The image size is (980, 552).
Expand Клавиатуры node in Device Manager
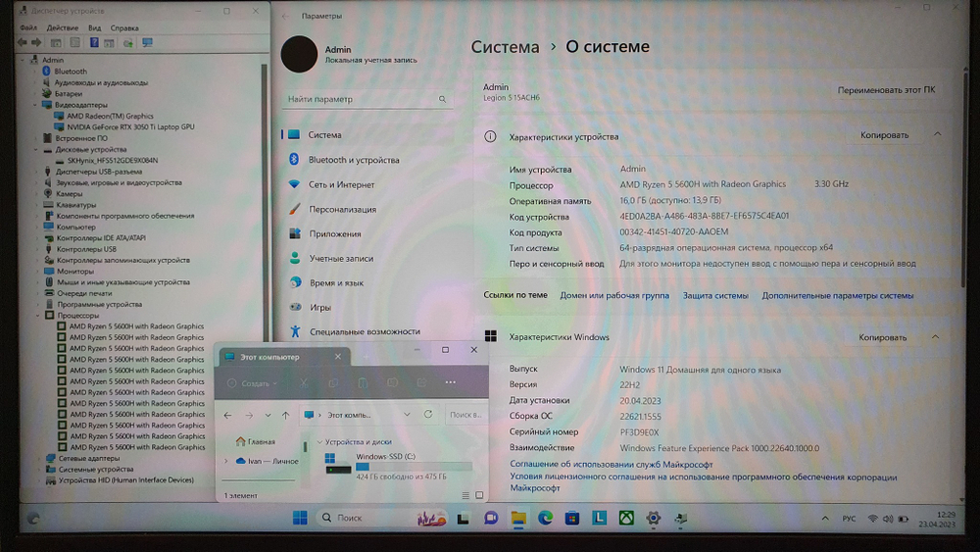[x=37, y=205]
